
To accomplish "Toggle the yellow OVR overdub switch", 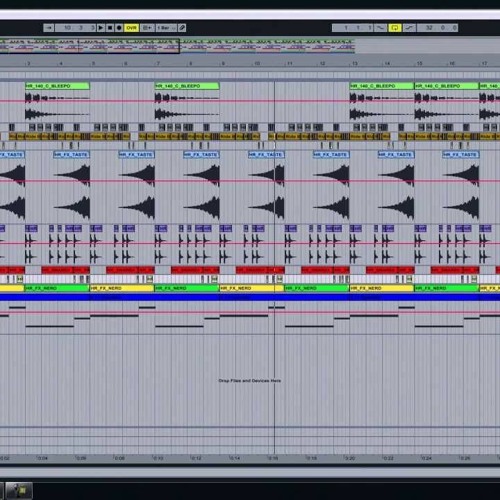I will (x=131, y=28).
